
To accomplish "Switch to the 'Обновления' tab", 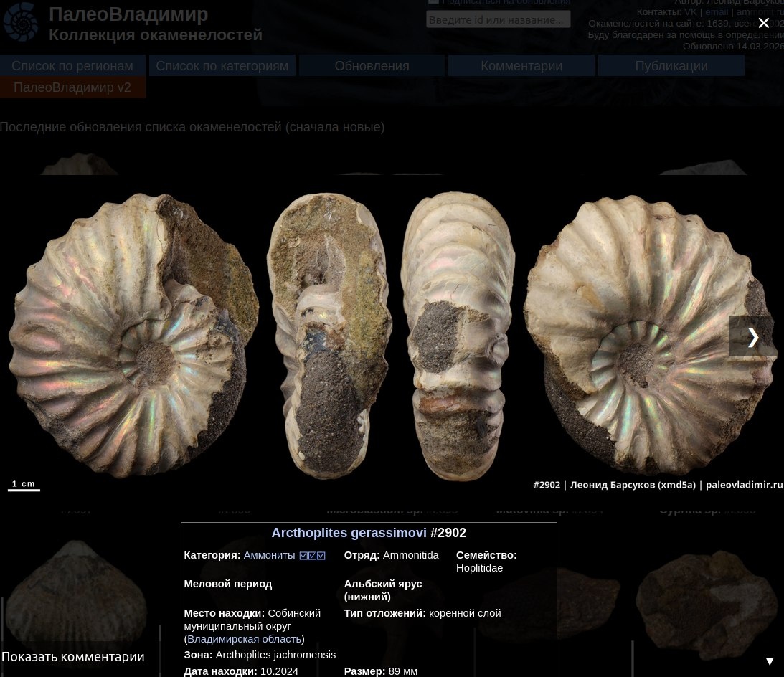I will tap(372, 66).
